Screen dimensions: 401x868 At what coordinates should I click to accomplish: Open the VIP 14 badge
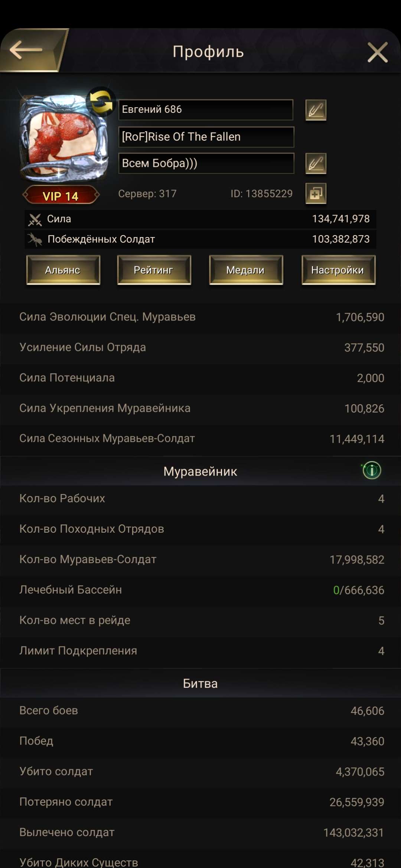point(62,195)
